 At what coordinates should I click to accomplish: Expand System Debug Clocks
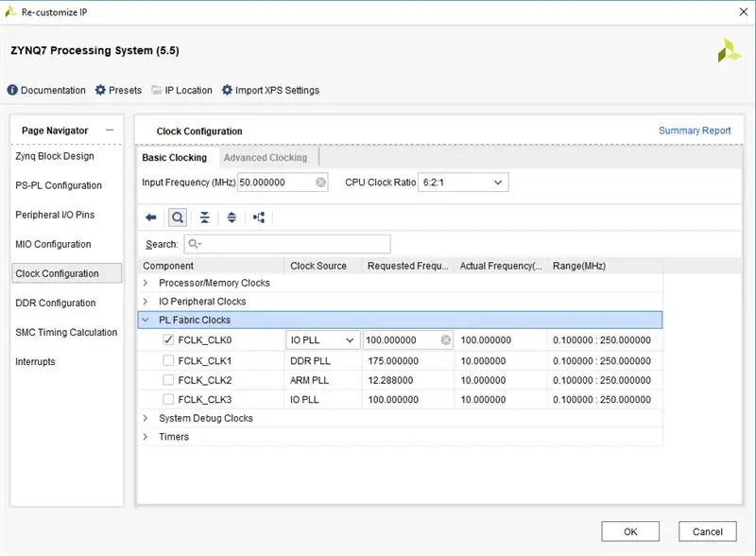coord(146,418)
